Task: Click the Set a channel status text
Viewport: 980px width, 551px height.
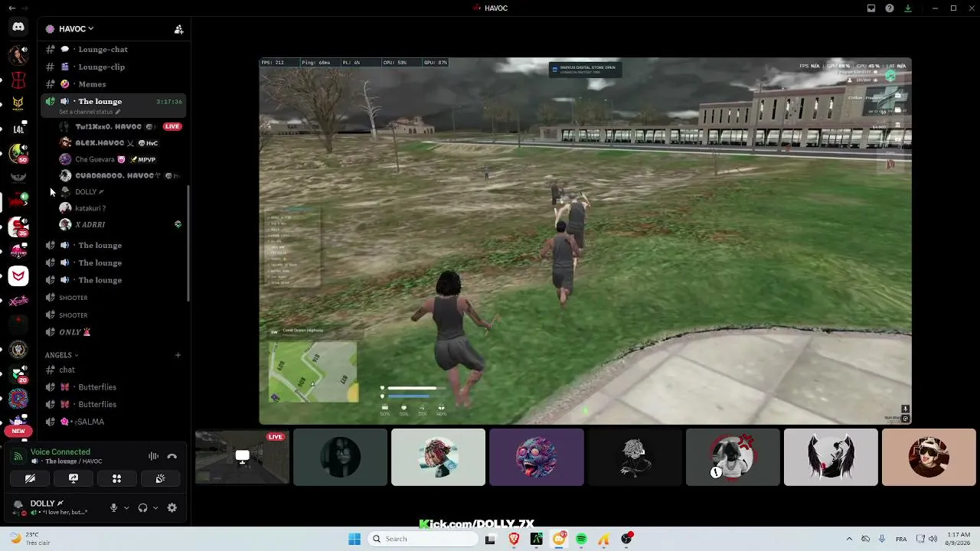Action: (86, 112)
